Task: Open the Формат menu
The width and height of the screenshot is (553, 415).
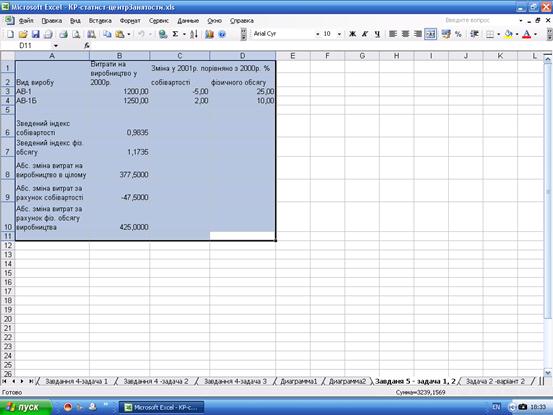Action: 130,21
